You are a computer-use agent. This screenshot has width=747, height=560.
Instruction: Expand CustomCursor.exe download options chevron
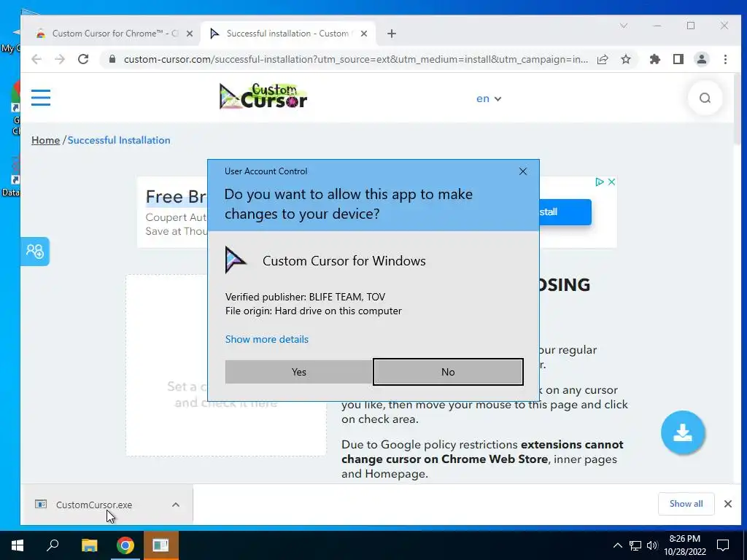tap(176, 505)
